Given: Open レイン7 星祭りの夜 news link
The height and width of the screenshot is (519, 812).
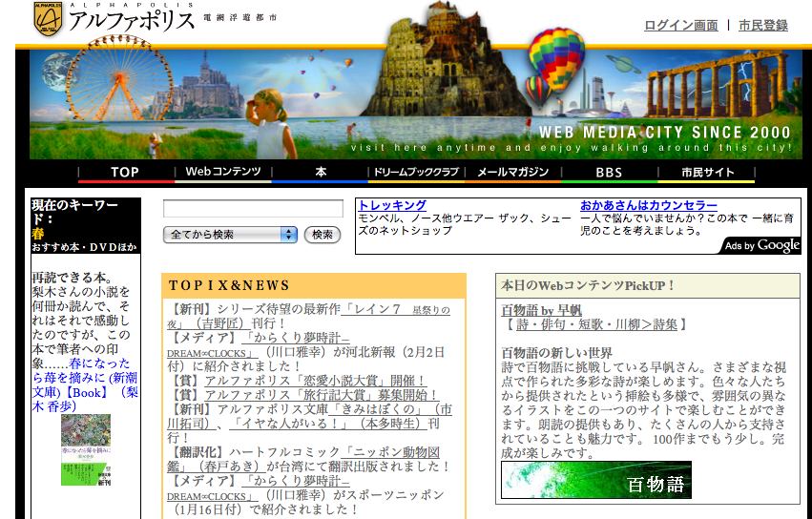Looking at the screenshot, I should (308, 317).
